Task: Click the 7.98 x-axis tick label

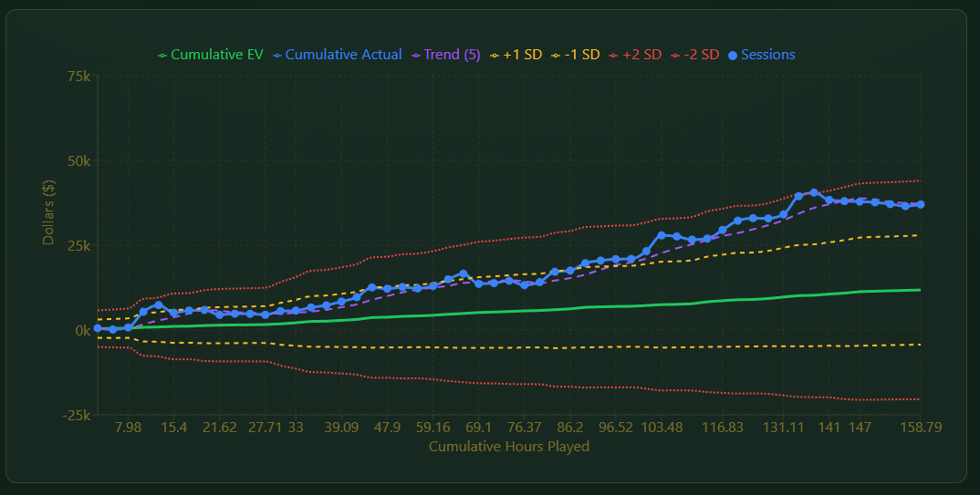Action: pos(128,428)
